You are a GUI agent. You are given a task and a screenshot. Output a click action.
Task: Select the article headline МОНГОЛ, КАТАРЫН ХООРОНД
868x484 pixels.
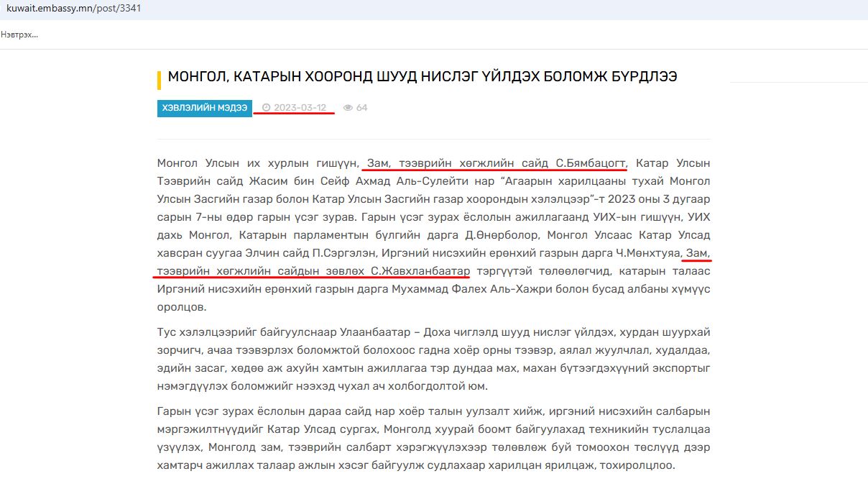point(422,76)
